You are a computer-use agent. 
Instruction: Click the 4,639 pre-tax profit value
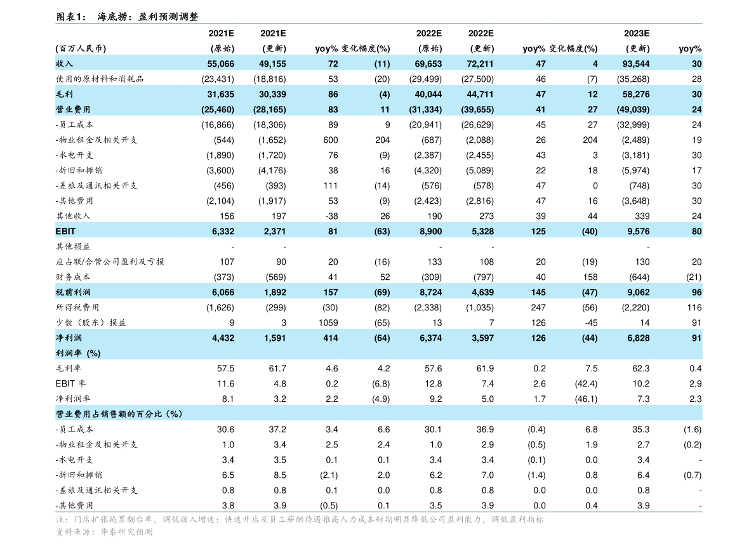(x=482, y=292)
